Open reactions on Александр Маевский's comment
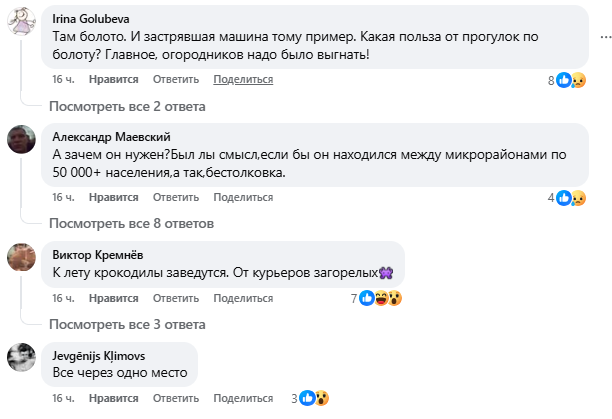Screen dimensions: 612x419 (x=570, y=198)
